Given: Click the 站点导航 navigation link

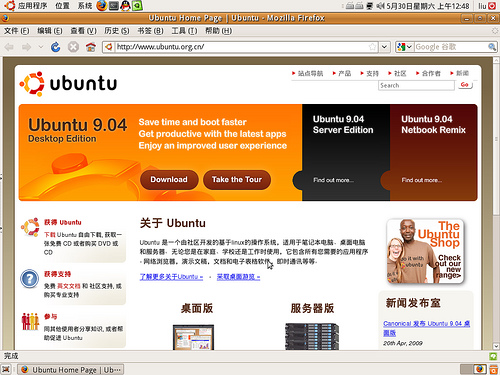Looking at the screenshot, I should (x=310, y=73).
